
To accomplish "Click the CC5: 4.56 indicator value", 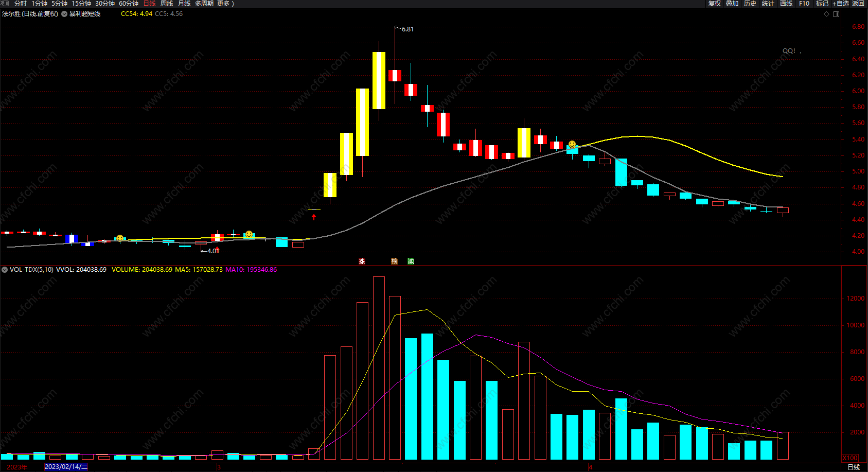I will [x=169, y=14].
